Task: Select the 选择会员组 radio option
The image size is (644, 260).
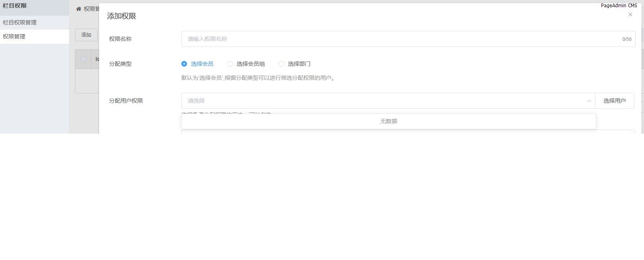Action: [246, 64]
